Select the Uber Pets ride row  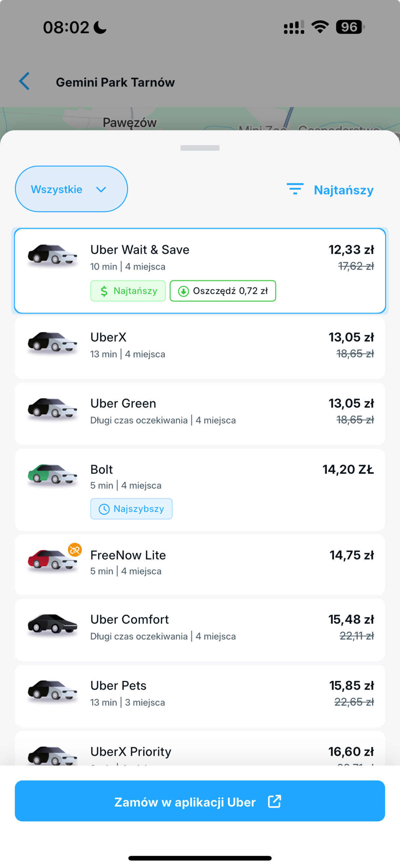tap(200, 696)
